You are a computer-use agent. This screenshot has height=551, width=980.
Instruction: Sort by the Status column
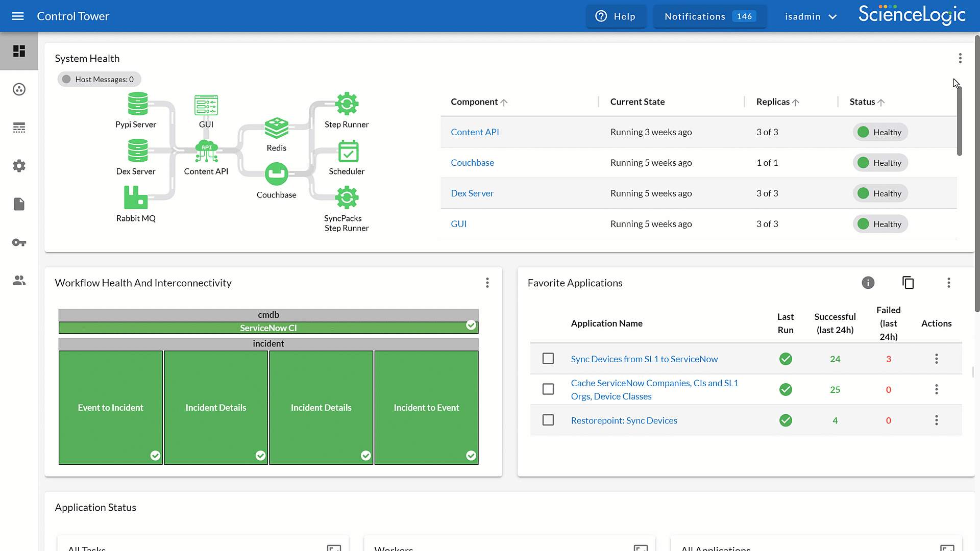[x=867, y=102]
